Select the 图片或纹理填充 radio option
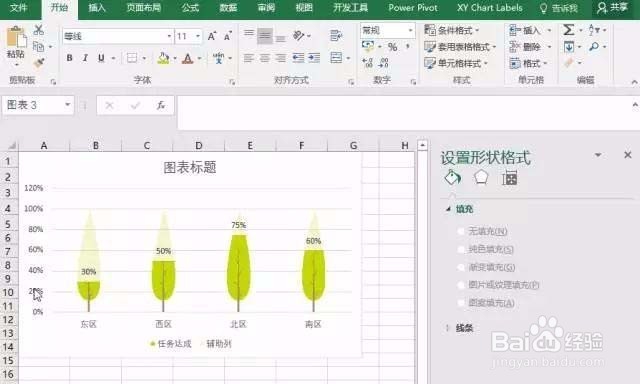 click(x=461, y=285)
